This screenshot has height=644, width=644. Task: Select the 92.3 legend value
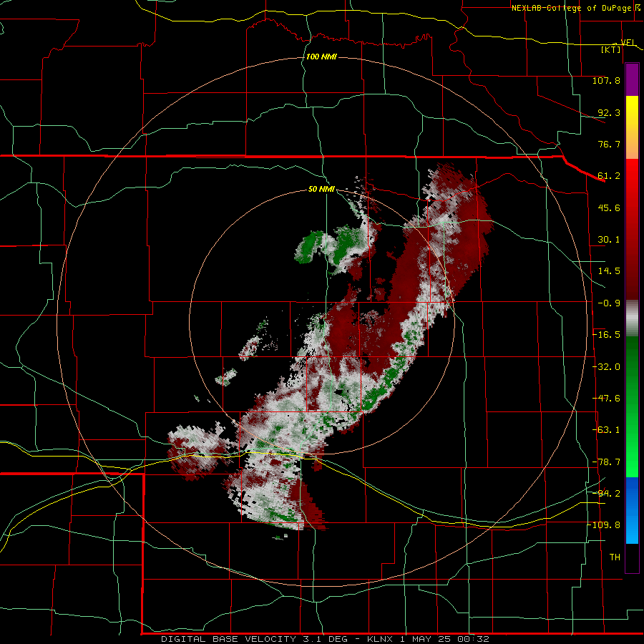[x=609, y=112]
